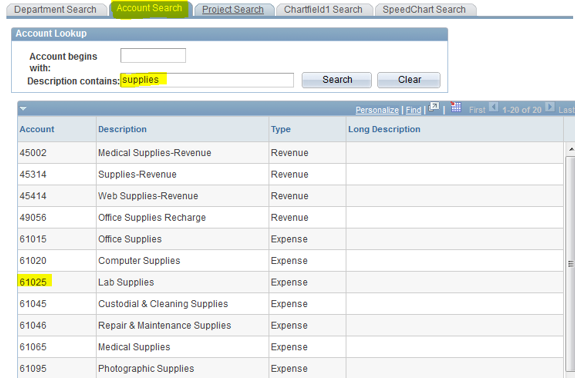Screen dimensions: 575x385
Task: Sort by the Account column header
Action: pos(37,129)
